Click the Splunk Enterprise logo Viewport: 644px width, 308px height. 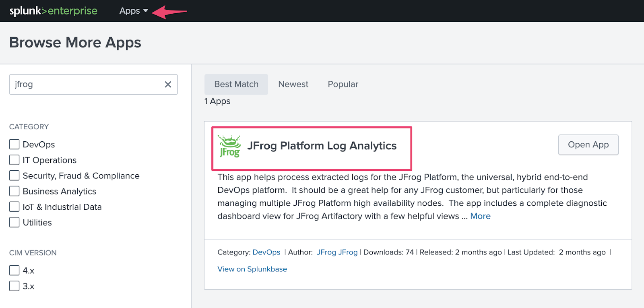53,11
